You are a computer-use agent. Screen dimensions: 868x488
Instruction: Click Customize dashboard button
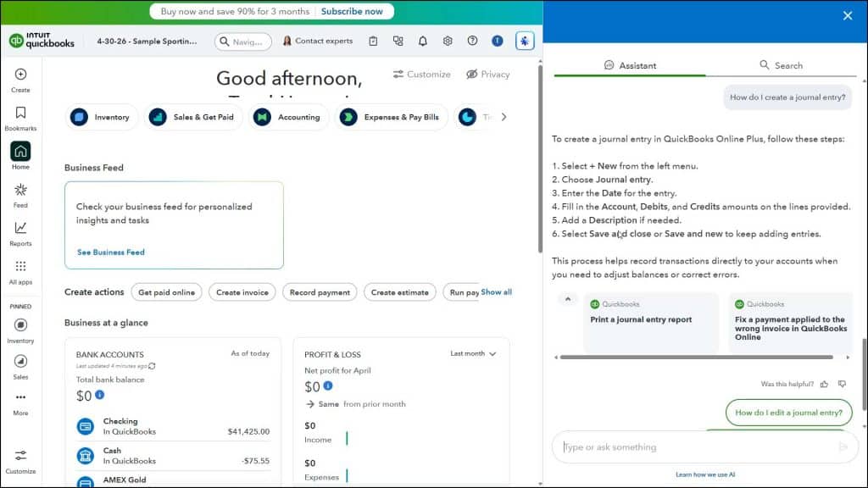(x=422, y=75)
